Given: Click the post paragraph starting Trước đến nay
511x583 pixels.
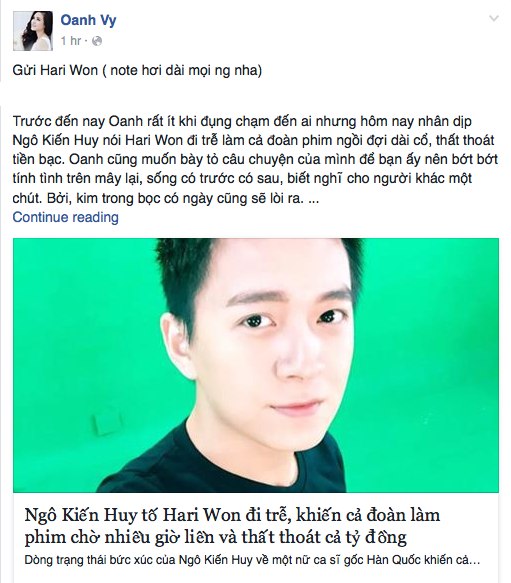Looking at the screenshot, I should tap(255, 160).
